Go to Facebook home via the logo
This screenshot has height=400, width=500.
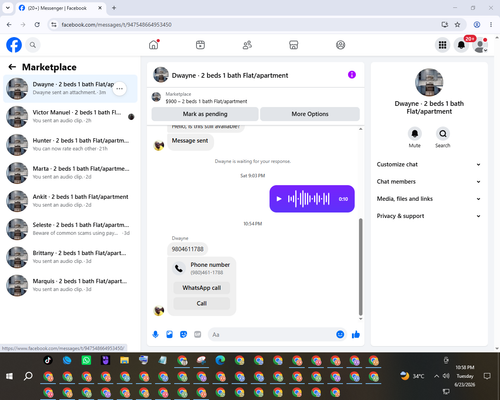coord(14,45)
